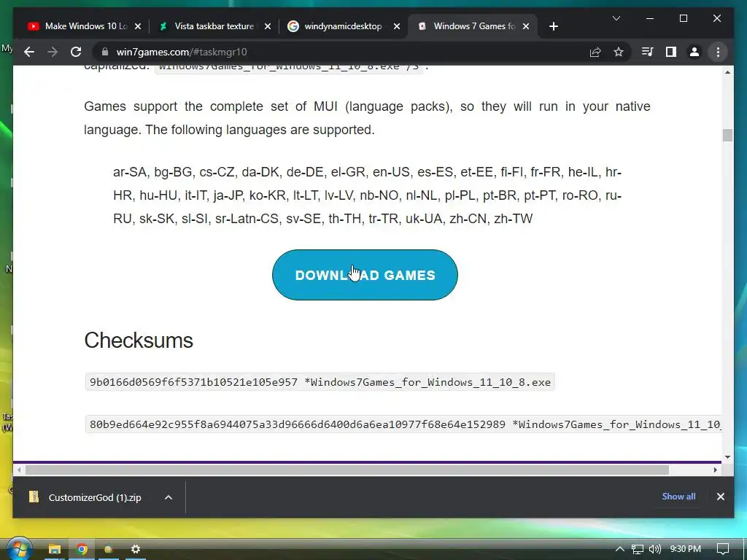This screenshot has width=747, height=560.
Task: Click the horizontal scrollbar left arrow
Action: (18, 470)
